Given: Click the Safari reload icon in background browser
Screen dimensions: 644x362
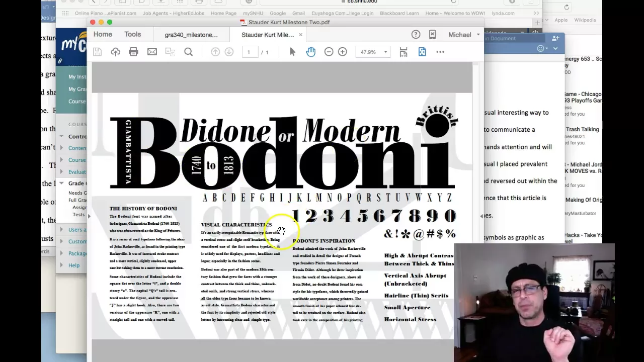Looking at the screenshot, I should [x=567, y=7].
